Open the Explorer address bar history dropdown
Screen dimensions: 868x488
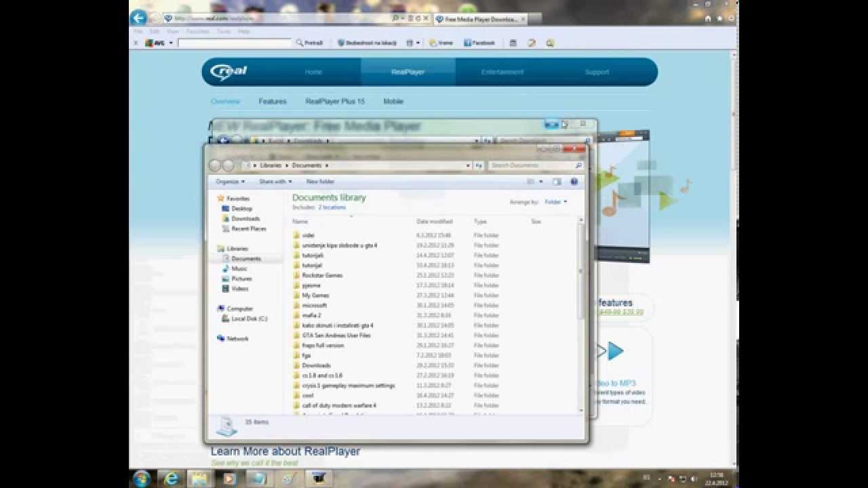468,165
